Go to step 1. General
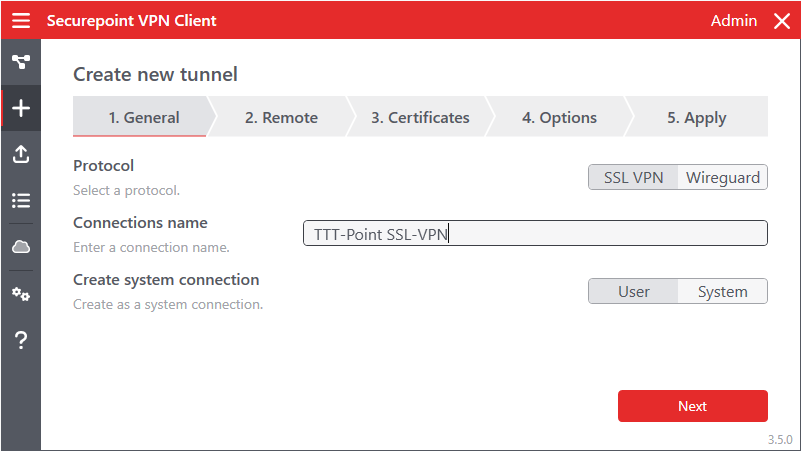The image size is (801, 451). [x=143, y=118]
